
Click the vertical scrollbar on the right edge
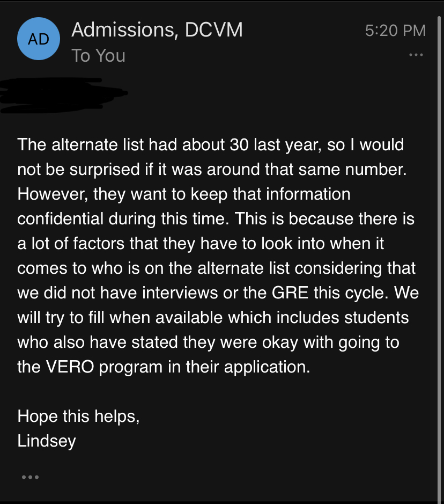pyautogui.click(x=439, y=257)
